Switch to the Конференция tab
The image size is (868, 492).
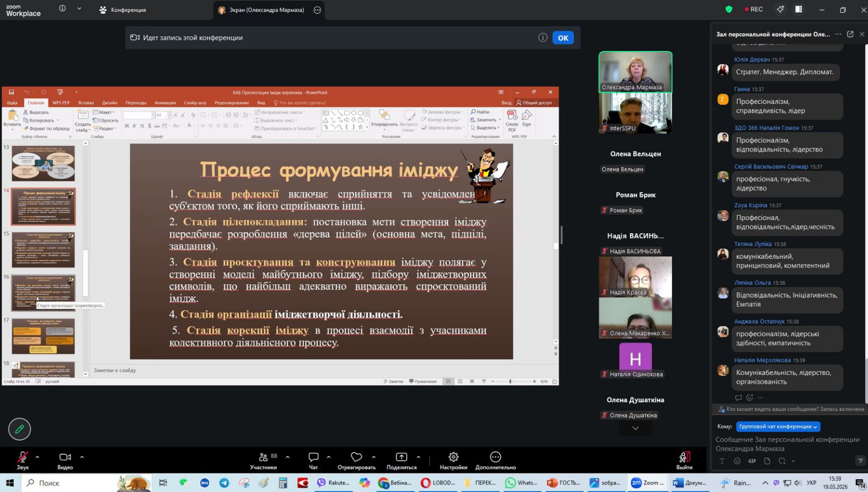click(123, 10)
